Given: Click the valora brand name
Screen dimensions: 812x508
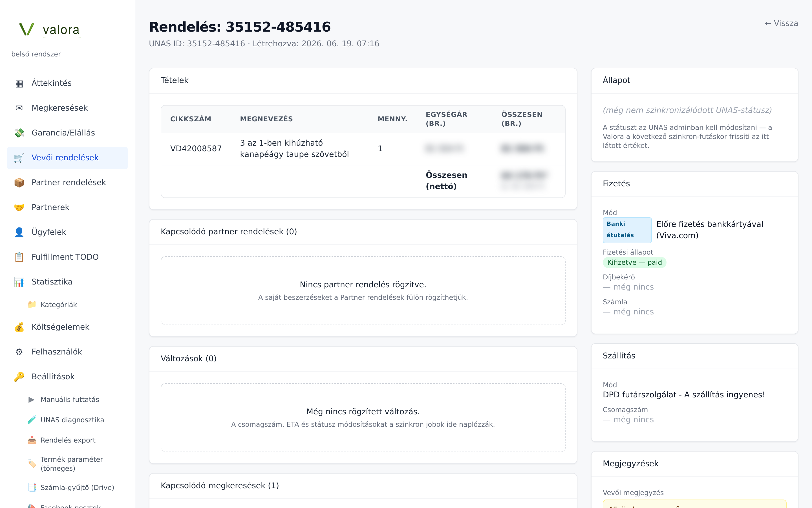Looking at the screenshot, I should (x=61, y=30).
